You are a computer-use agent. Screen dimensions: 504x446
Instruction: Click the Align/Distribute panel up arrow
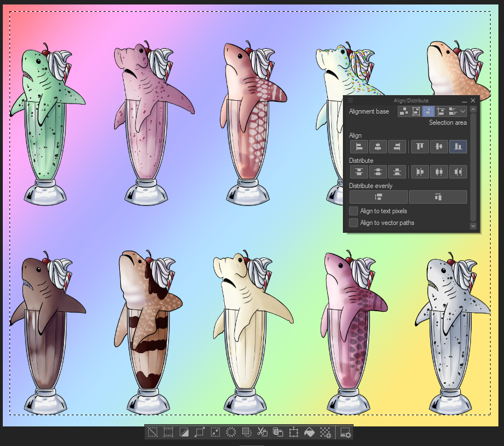point(473,110)
